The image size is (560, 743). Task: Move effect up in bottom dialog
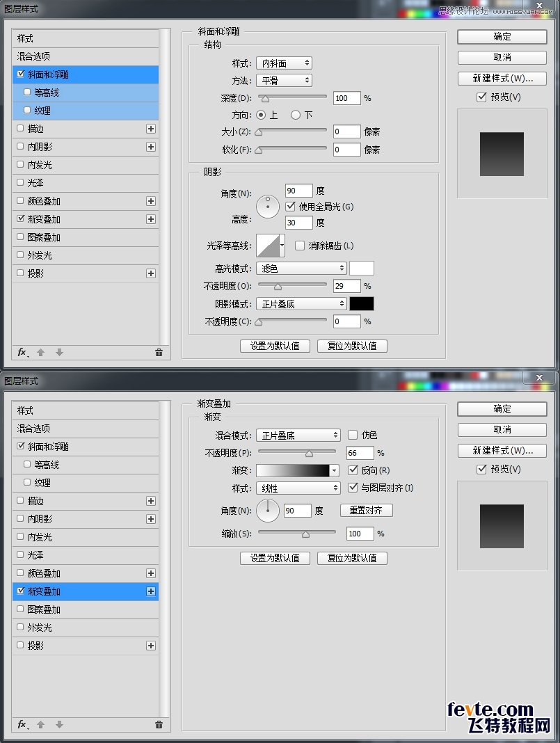point(41,724)
